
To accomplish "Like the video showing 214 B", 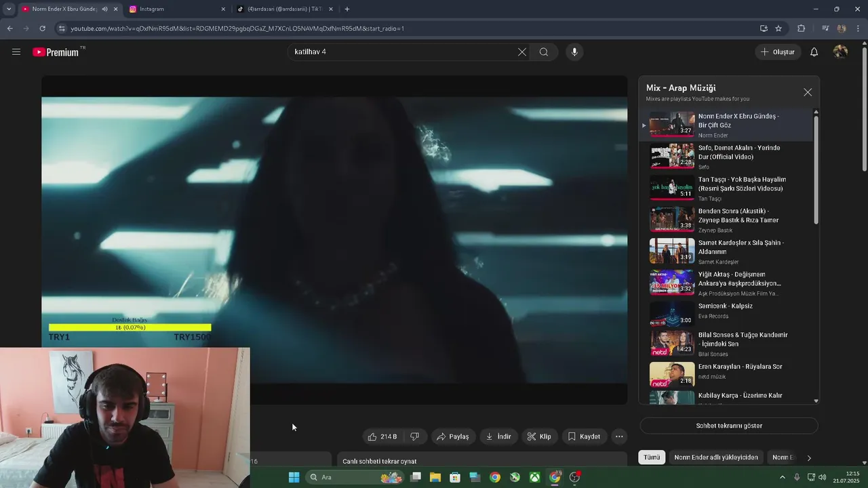I will 383,436.
